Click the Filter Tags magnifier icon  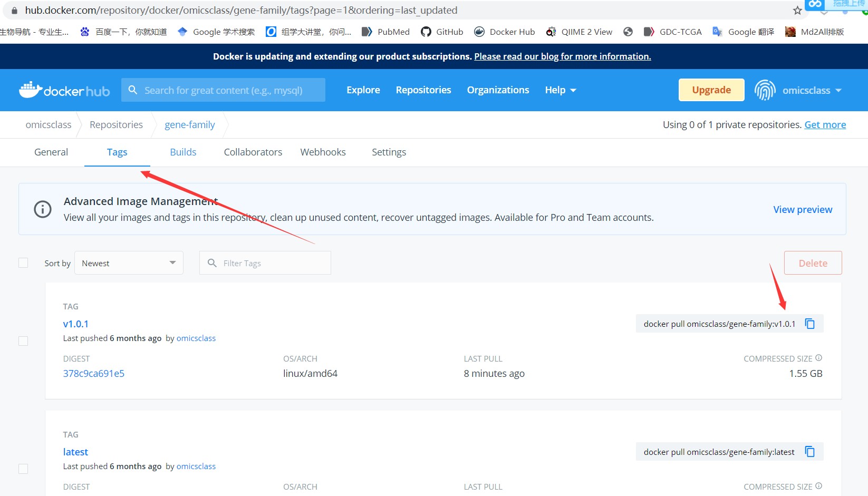(x=212, y=263)
